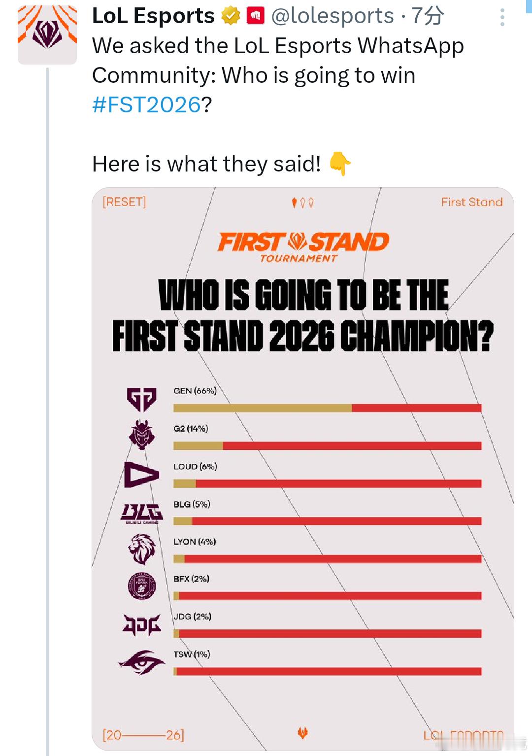Click the gold verified checkmark badge

point(230,16)
